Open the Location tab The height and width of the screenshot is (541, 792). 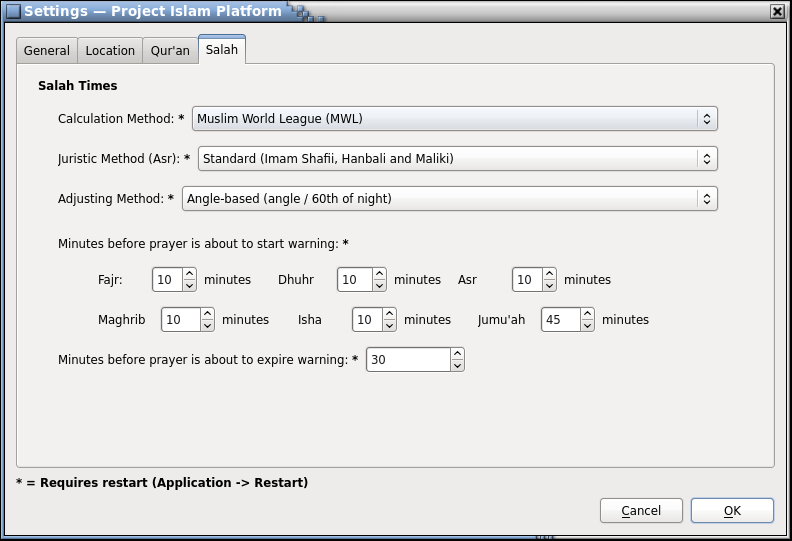(x=110, y=51)
